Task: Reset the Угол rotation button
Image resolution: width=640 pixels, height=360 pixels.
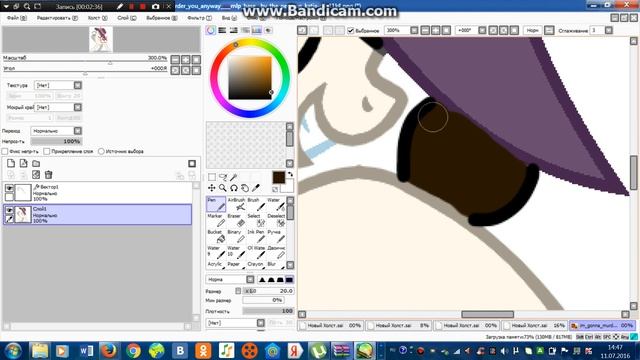Action: point(196,70)
